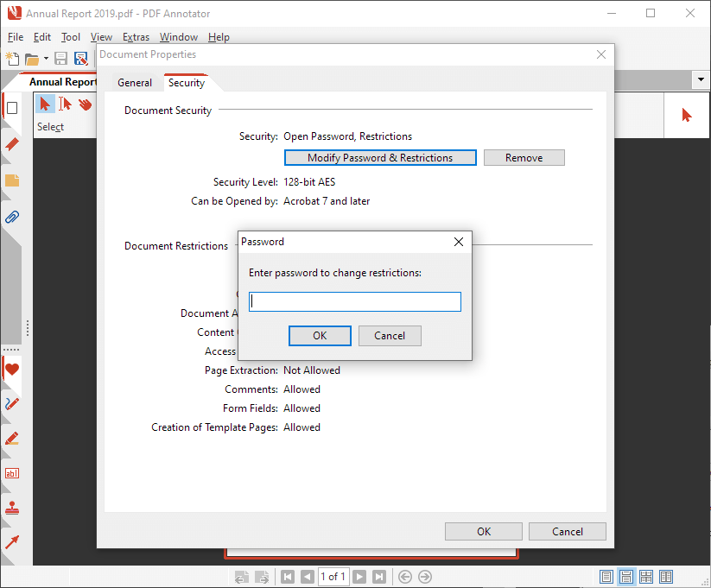Select the sticky note tool
Image resolution: width=711 pixels, height=588 pixels.
(11, 180)
